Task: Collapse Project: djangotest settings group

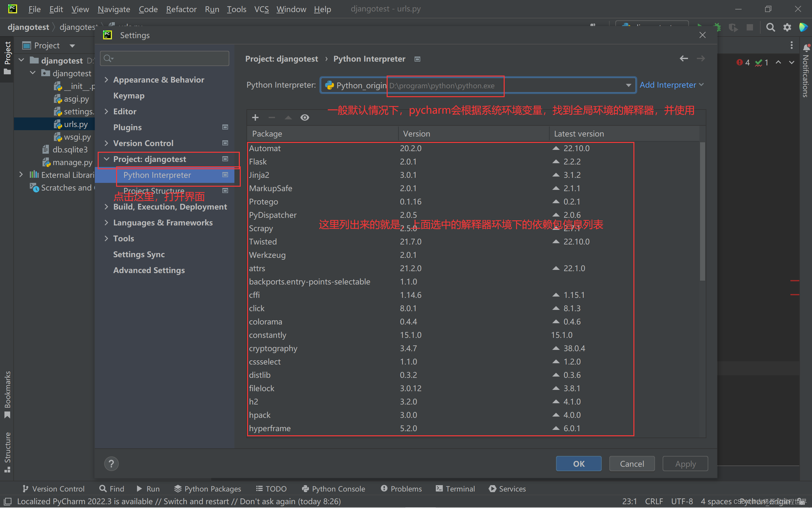Action: coord(106,159)
